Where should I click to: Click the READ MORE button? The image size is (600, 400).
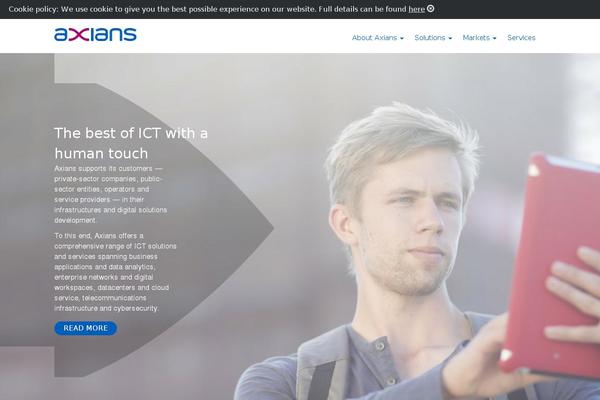(x=86, y=328)
